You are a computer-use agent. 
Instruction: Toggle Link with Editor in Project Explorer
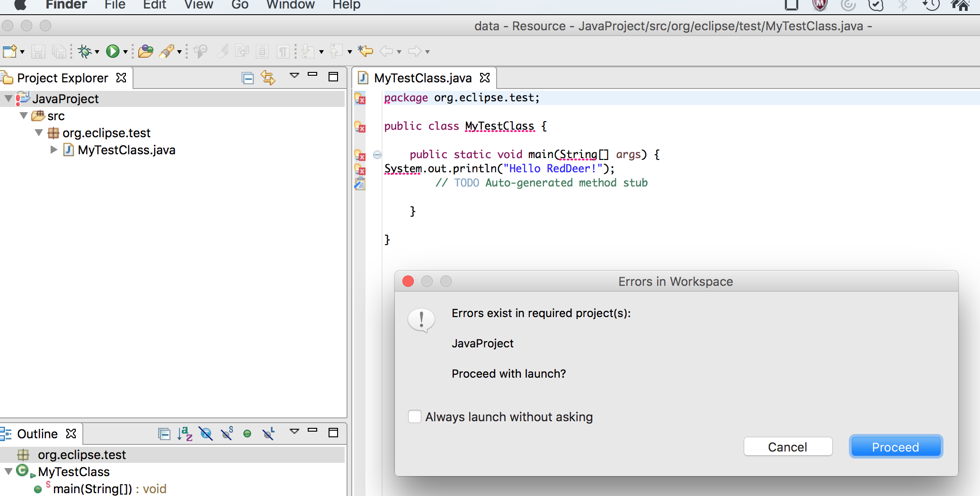pyautogui.click(x=268, y=78)
